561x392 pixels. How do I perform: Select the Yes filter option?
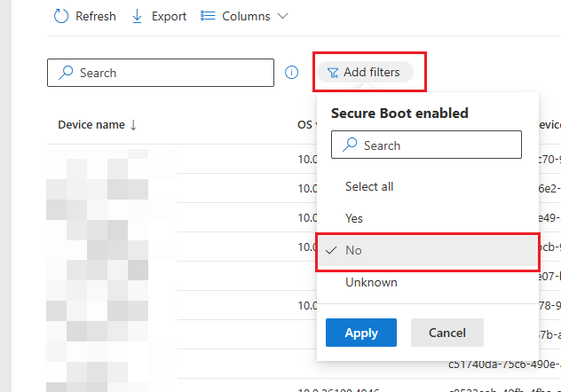[354, 218]
